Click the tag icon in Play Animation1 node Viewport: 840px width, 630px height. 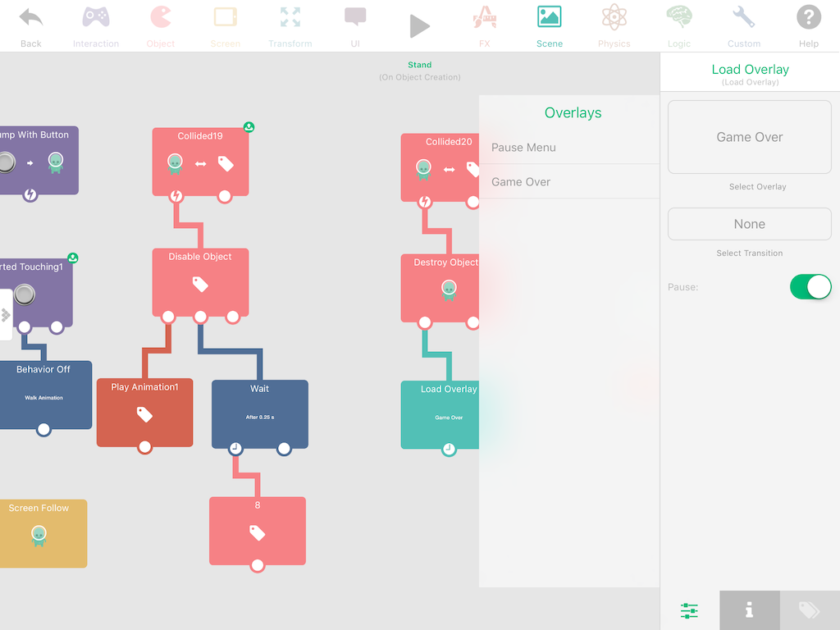[144, 414]
